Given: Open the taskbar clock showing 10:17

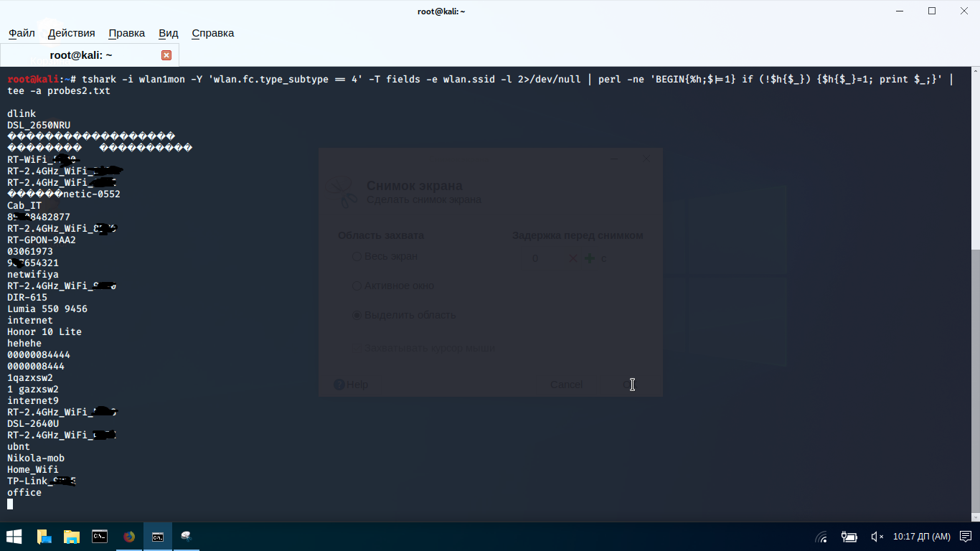Looking at the screenshot, I should [x=921, y=537].
